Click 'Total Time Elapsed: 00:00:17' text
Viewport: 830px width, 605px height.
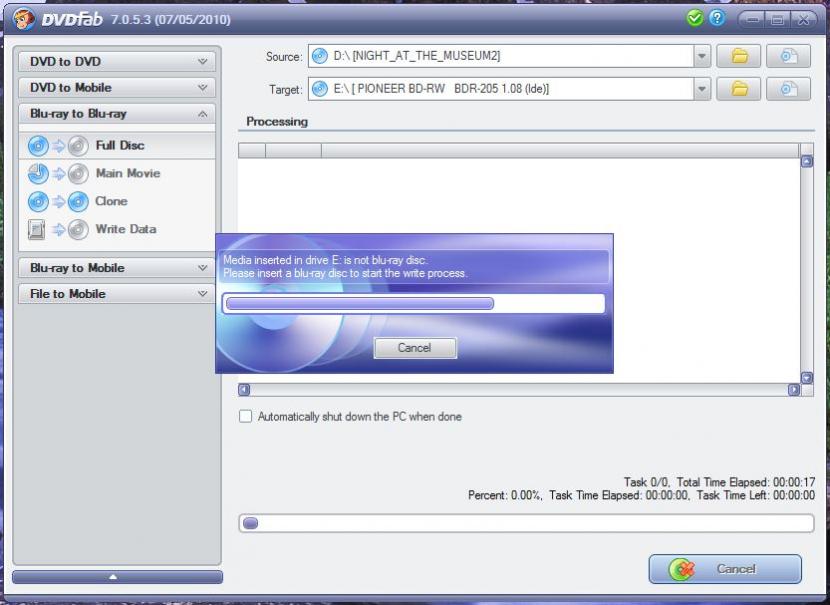(x=746, y=482)
